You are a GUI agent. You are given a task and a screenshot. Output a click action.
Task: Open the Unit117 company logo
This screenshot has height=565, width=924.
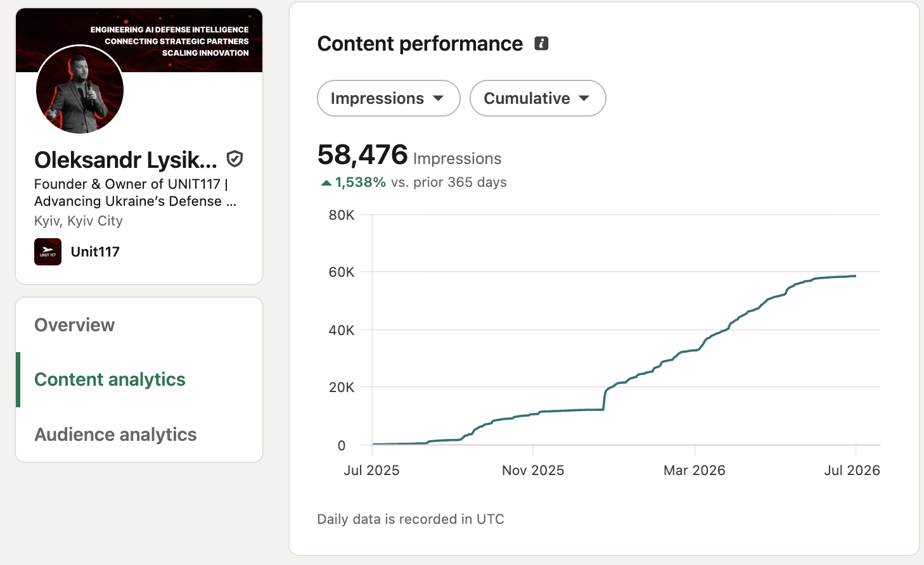pyautogui.click(x=48, y=251)
